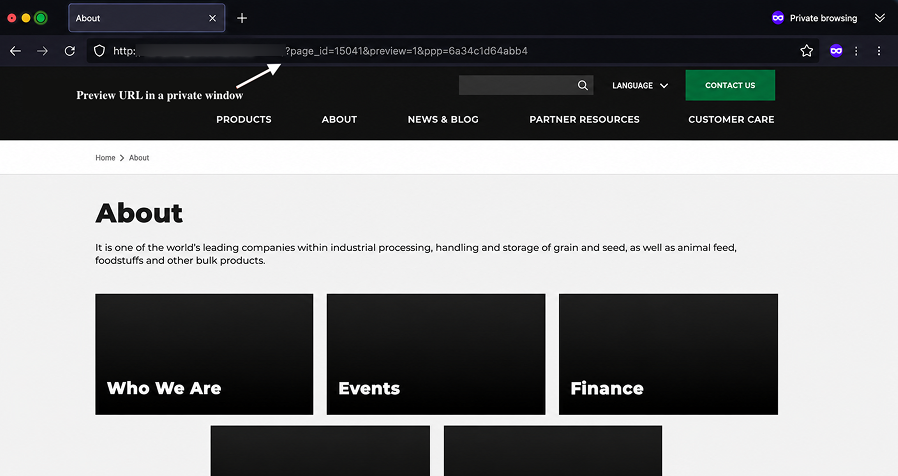The image size is (898, 476).
Task: Open the shield tracking protection icon
Action: [99, 51]
